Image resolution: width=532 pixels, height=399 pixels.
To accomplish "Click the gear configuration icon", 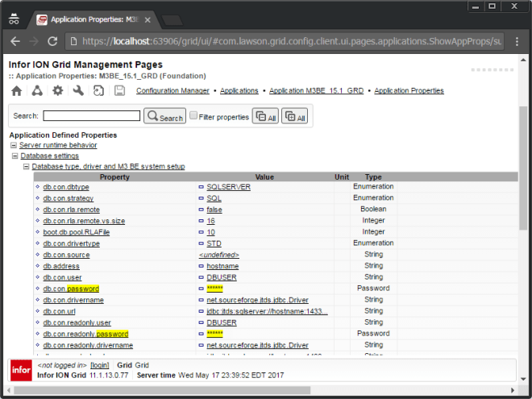I will click(58, 91).
